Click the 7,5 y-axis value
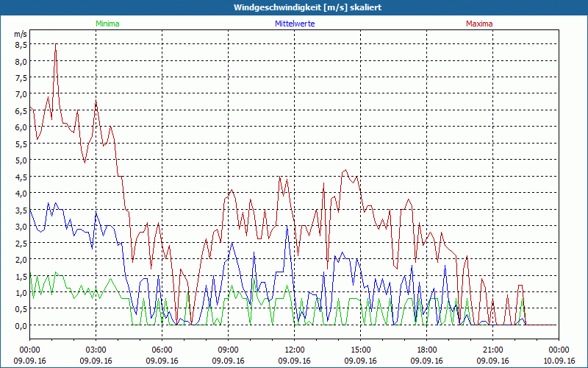Image resolution: width=588 pixels, height=368 pixels. coord(21,78)
